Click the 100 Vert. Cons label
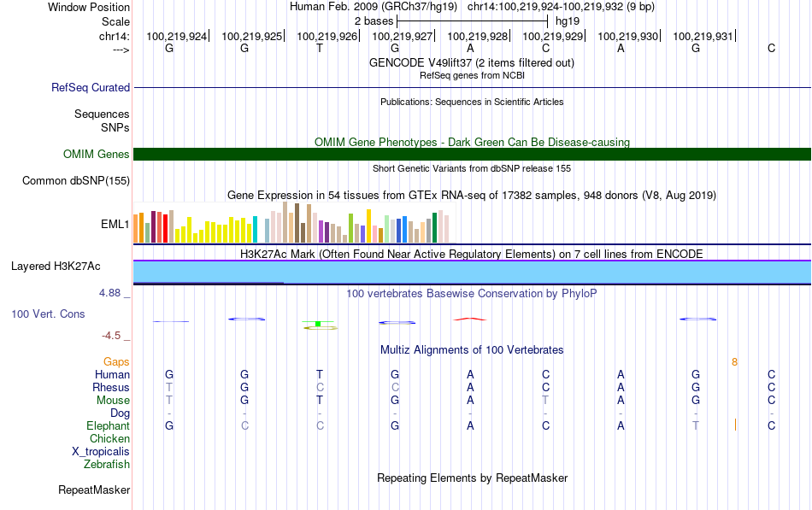Screen dimensions: 812x510 (x=48, y=314)
